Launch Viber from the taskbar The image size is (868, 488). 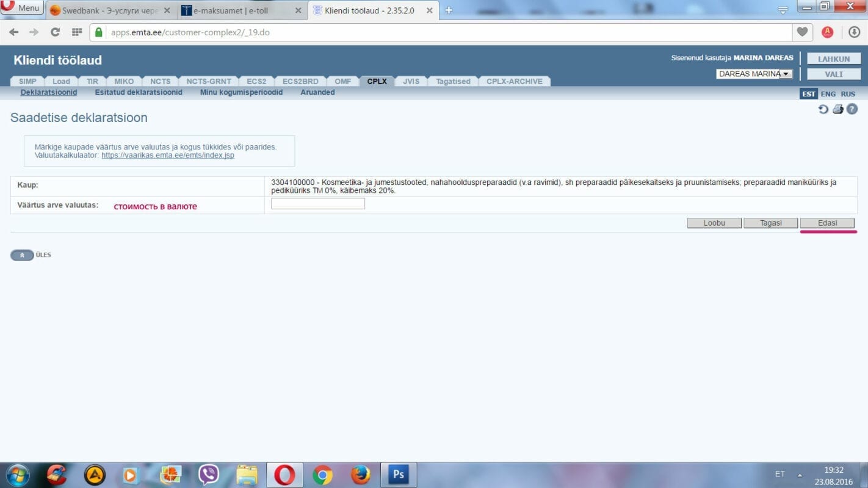(x=209, y=474)
